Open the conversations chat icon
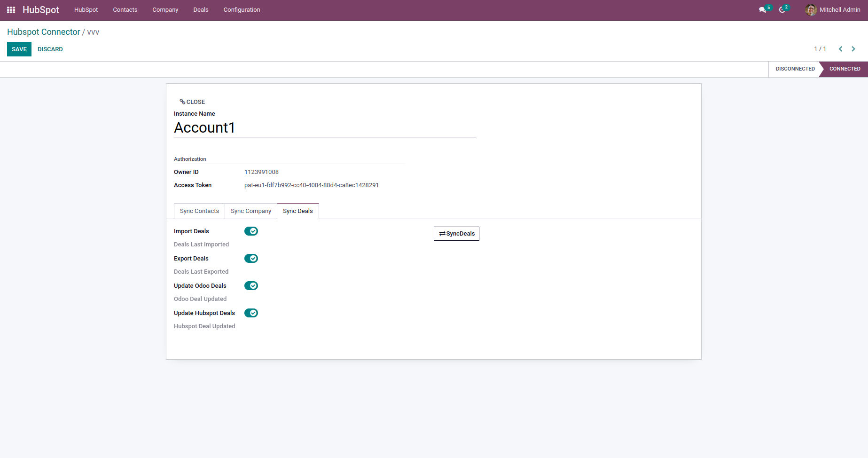Screen dimensions: 868x458 [762, 10]
